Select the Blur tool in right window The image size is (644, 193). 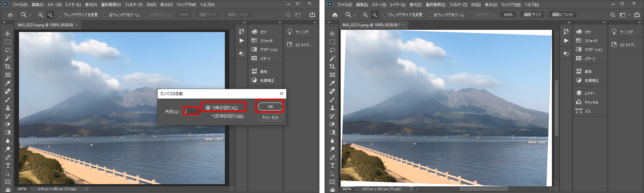pos(332,141)
